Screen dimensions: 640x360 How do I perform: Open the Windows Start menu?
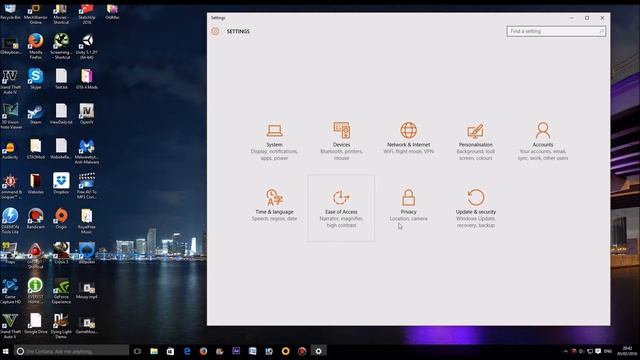pyautogui.click(x=6, y=351)
